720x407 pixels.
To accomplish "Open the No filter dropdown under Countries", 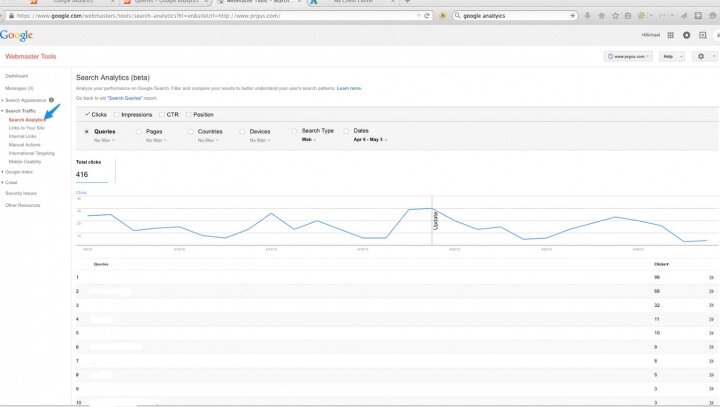I will (x=208, y=140).
